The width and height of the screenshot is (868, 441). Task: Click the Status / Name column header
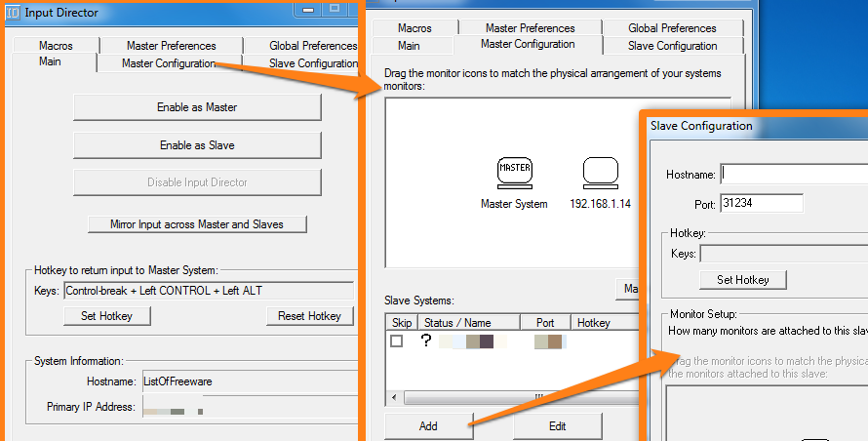[468, 322]
